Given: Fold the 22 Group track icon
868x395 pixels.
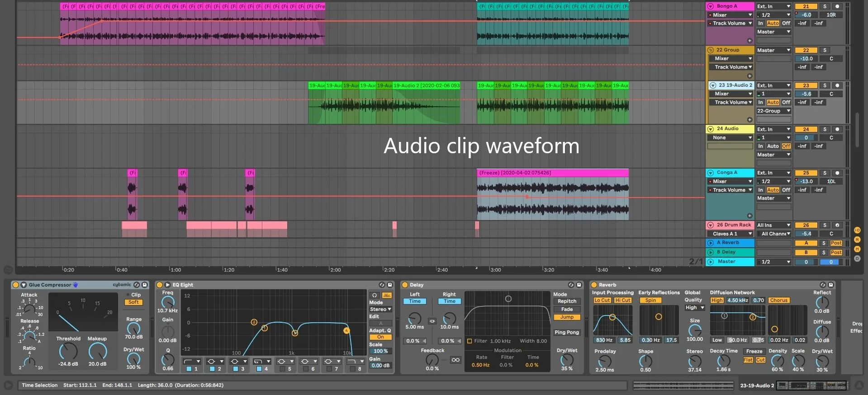Looking at the screenshot, I should [x=711, y=50].
